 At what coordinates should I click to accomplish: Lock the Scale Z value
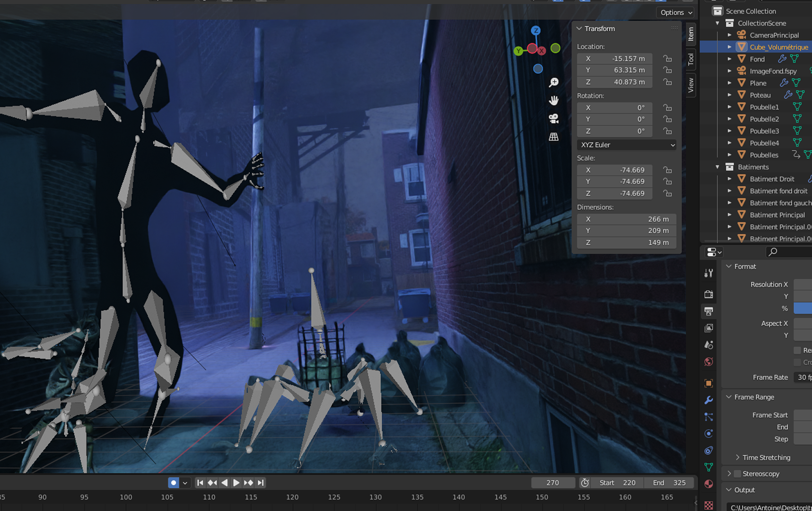pos(667,193)
